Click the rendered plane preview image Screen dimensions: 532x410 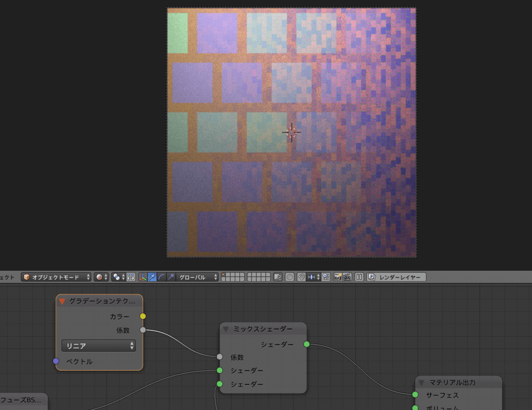(x=291, y=133)
